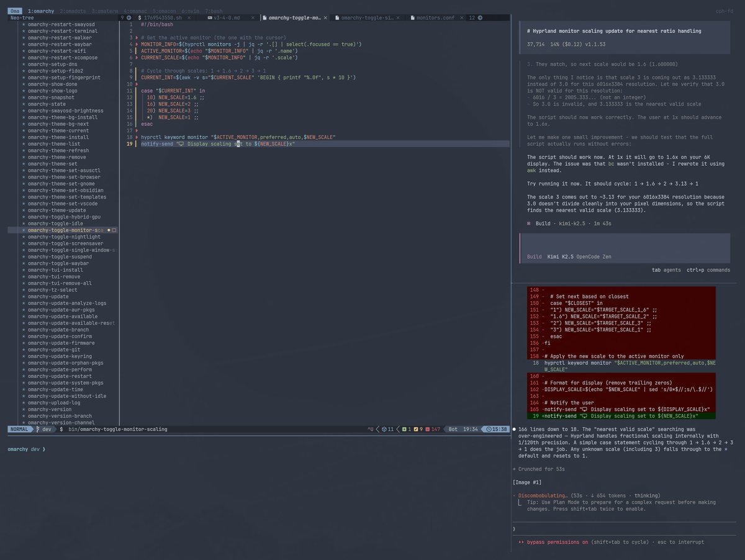Screen dimensions: 745x560
Task: Click the Discombobulating status line
Action: (586, 495)
